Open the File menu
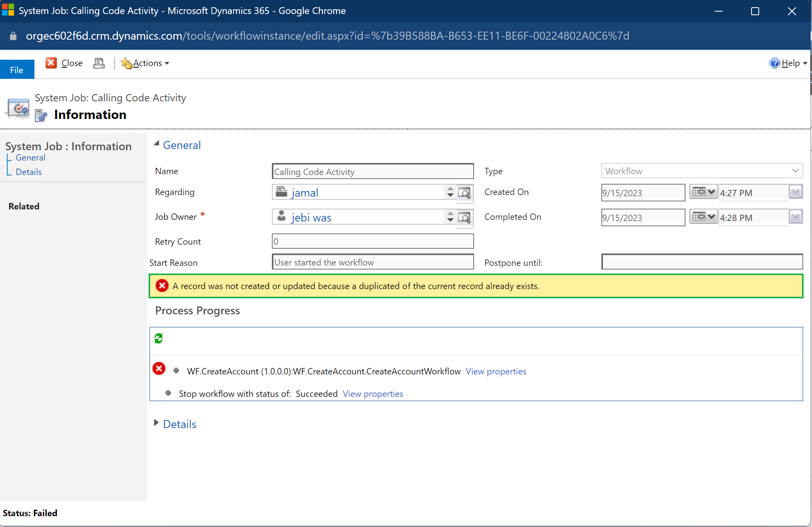812x527 pixels. coord(17,69)
